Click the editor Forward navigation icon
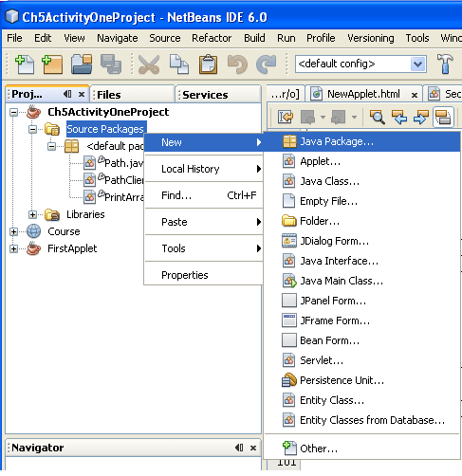 [338, 118]
